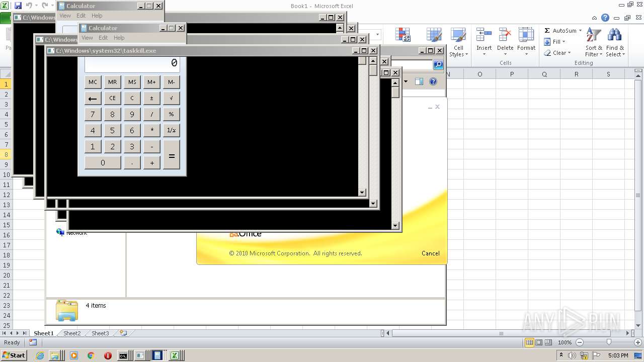The image size is (644, 362).
Task: Switch to Page Layout view
Action: 539,342
